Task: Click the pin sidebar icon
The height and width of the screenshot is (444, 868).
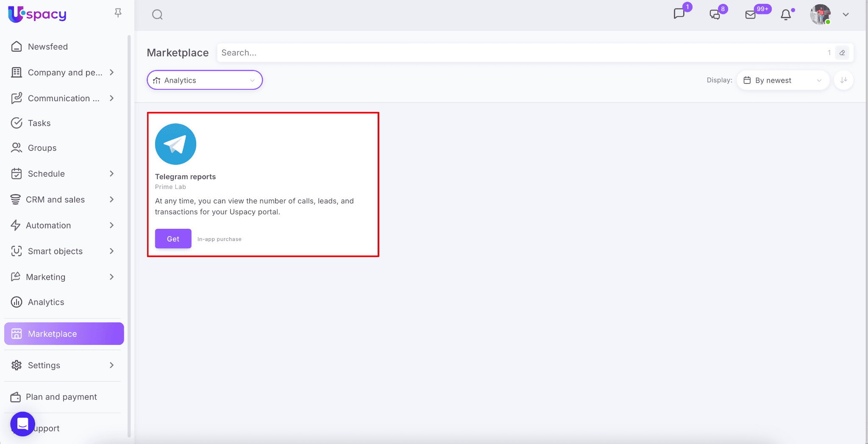Action: coord(118,13)
